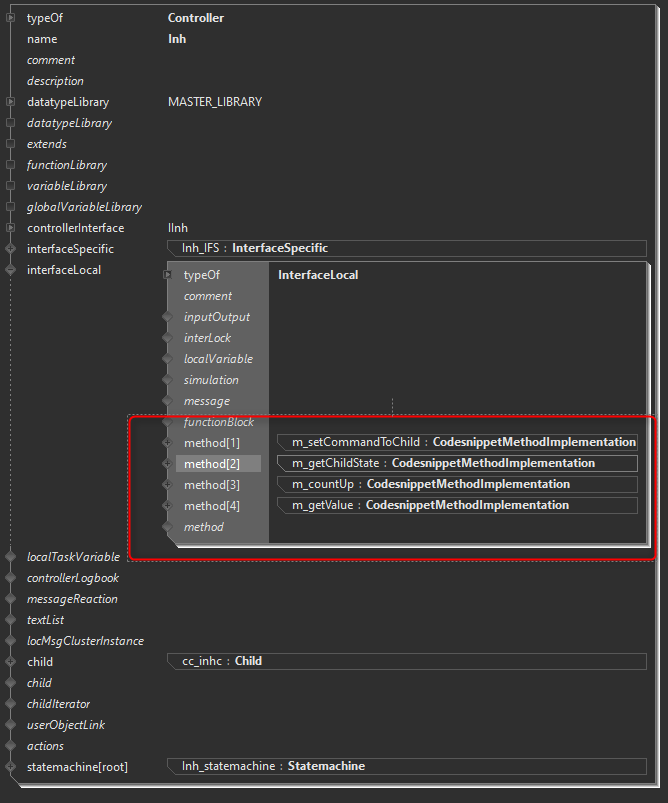Click the arrow icon beside controller typeOf
This screenshot has height=803, width=668.
[10, 18]
